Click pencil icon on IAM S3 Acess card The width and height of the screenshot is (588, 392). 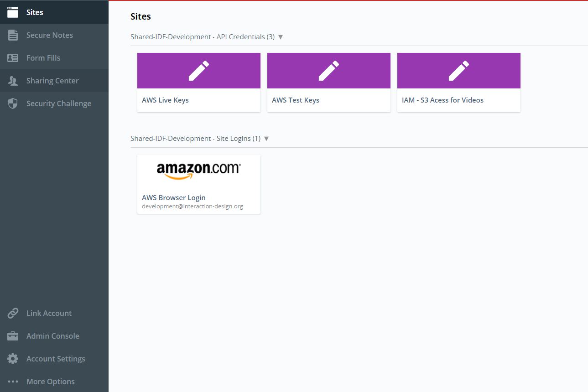pyautogui.click(x=459, y=71)
